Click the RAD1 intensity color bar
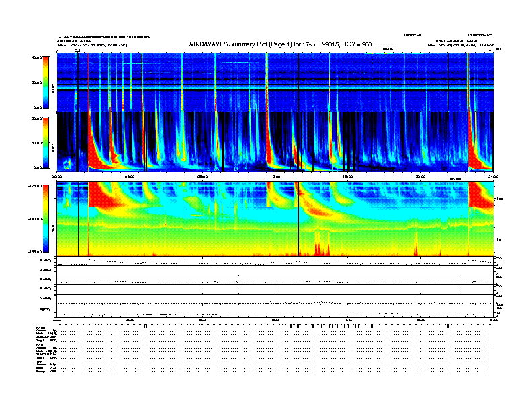The image size is (532, 411). point(46,142)
